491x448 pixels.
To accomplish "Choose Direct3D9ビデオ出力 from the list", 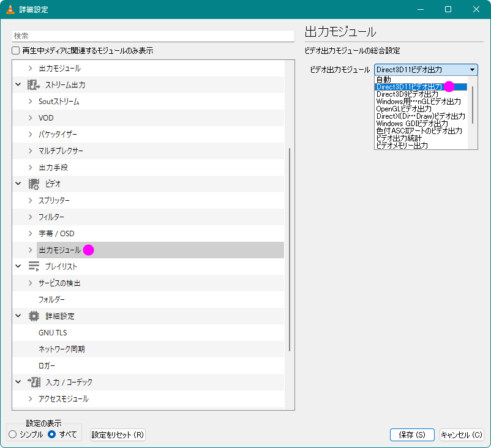I will [x=421, y=94].
